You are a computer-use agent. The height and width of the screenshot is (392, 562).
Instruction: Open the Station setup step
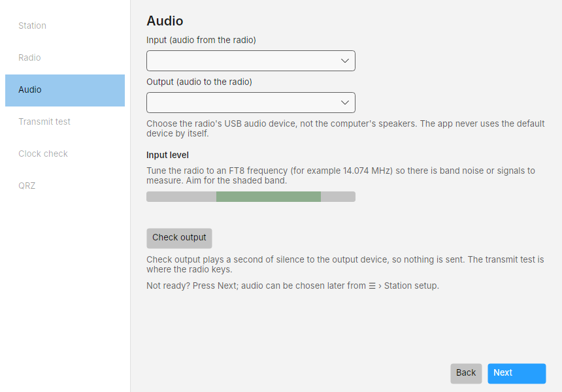65,26
